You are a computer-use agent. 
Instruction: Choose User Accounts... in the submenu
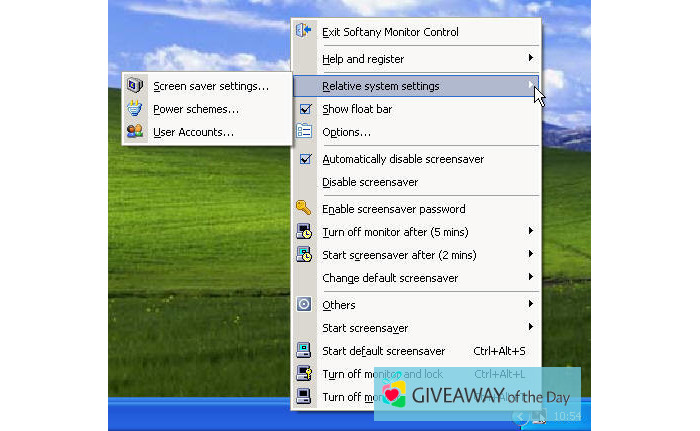194,132
